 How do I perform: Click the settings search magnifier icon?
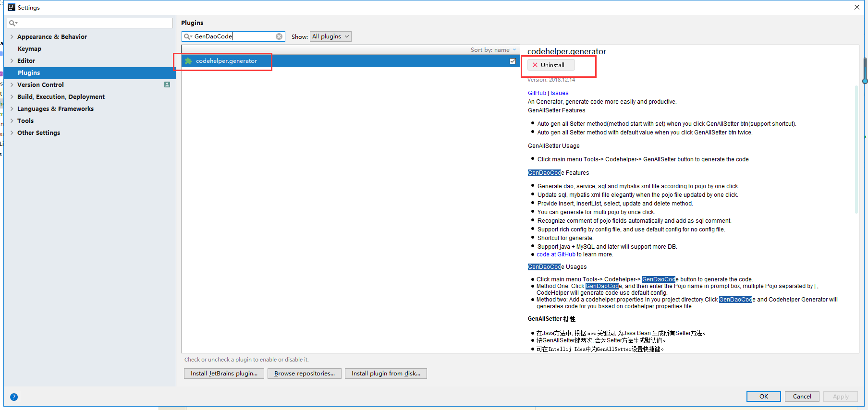tap(13, 23)
